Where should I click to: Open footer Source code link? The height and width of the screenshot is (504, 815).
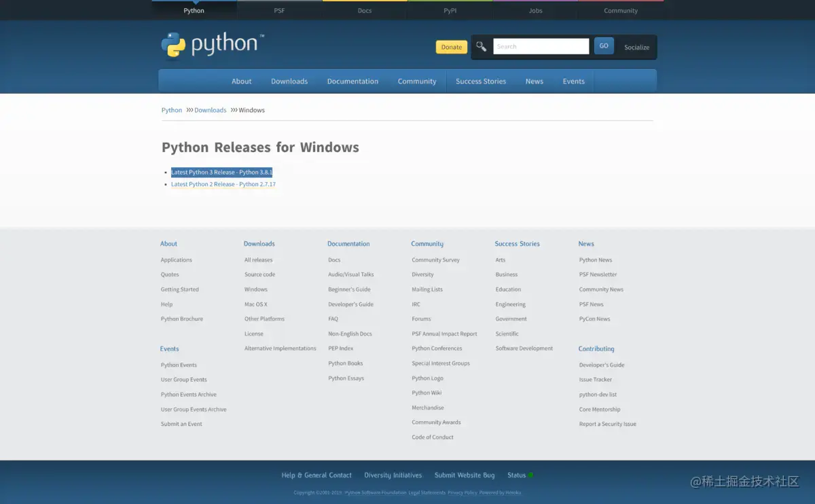coord(259,274)
